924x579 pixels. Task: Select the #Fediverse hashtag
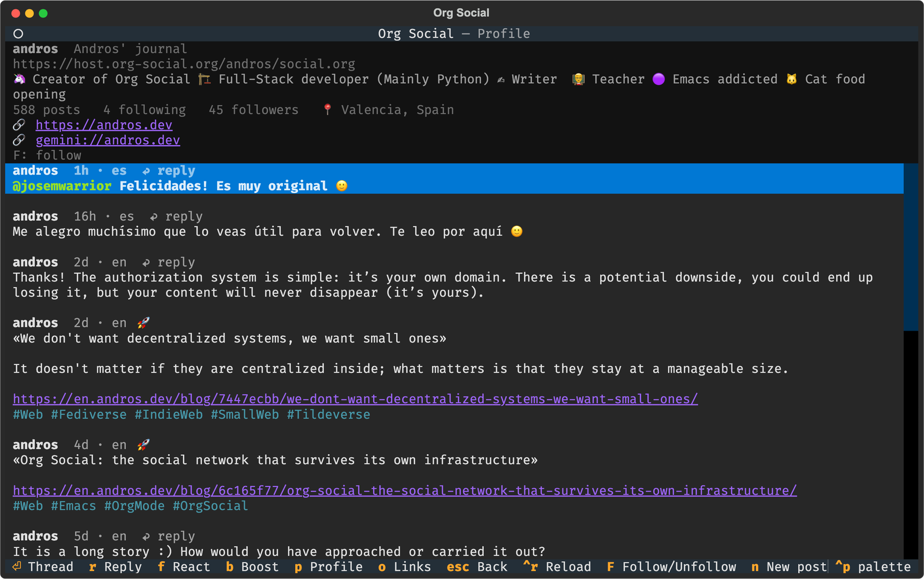pos(89,414)
